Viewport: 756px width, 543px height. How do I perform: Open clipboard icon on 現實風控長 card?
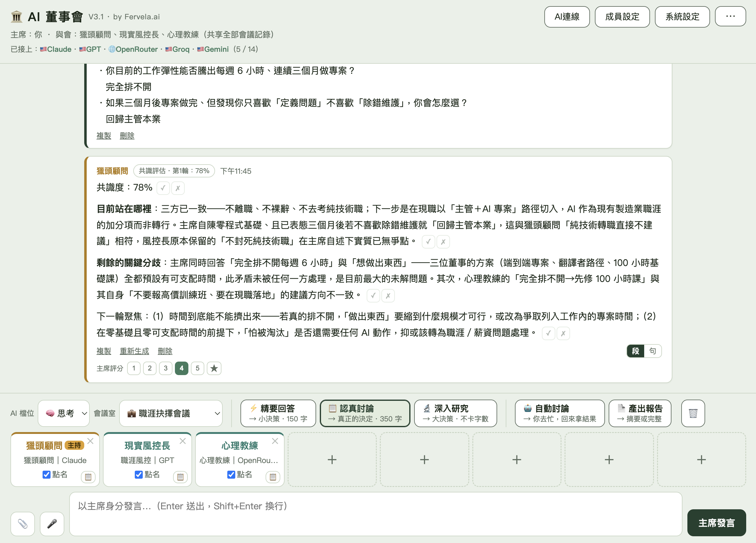[x=180, y=477]
